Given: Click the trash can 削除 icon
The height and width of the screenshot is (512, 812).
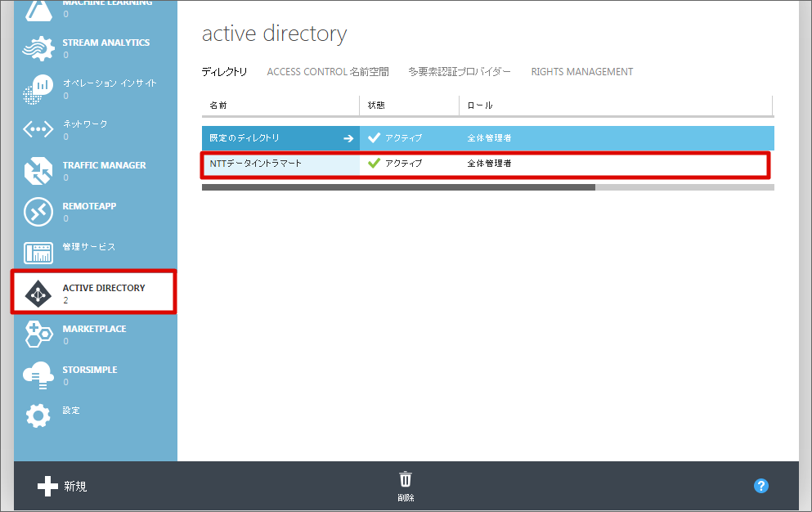Looking at the screenshot, I should tap(406, 479).
